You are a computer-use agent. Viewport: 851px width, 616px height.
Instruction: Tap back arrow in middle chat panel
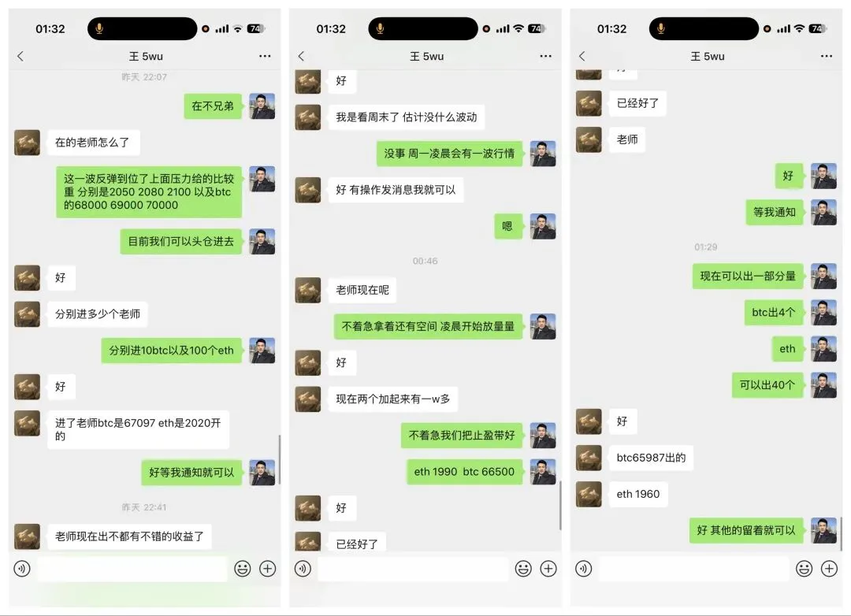tap(301, 56)
